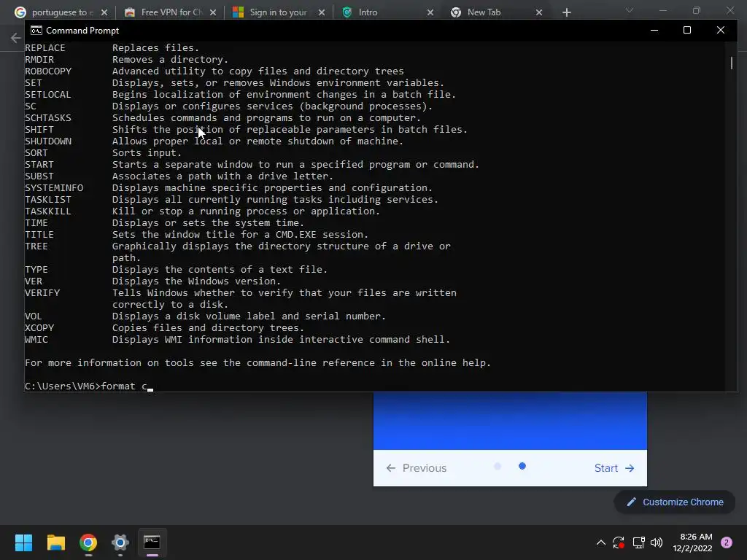Close the Free VPN tab
Viewport: 747px width, 560px height.
pyautogui.click(x=213, y=12)
